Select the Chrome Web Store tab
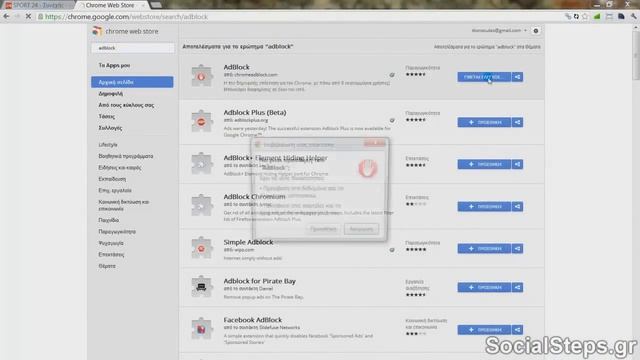 (x=111, y=5)
